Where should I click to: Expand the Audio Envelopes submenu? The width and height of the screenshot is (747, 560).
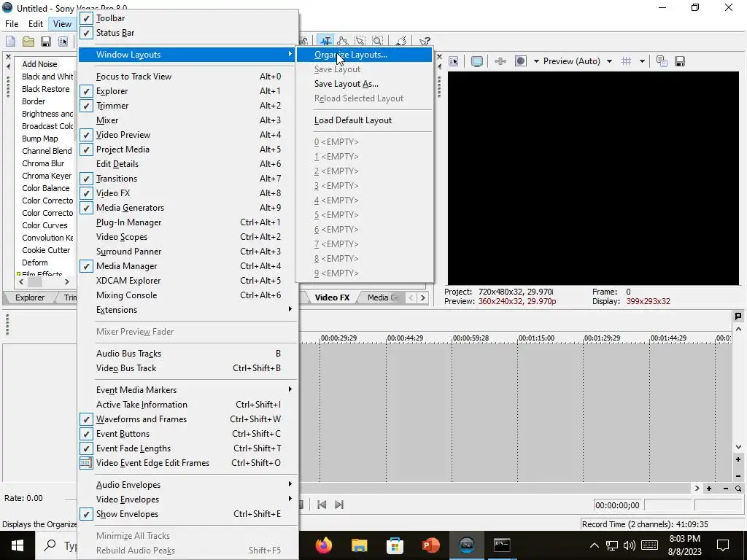click(188, 485)
